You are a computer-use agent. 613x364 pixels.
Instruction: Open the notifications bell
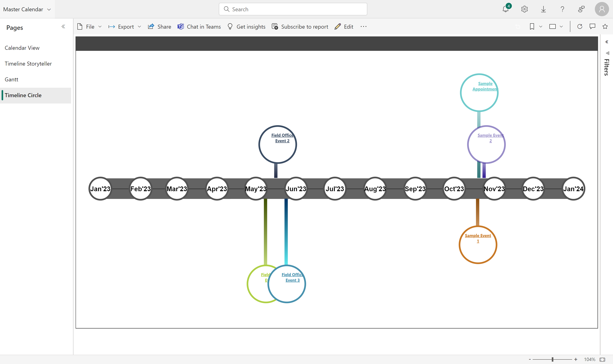click(x=506, y=9)
